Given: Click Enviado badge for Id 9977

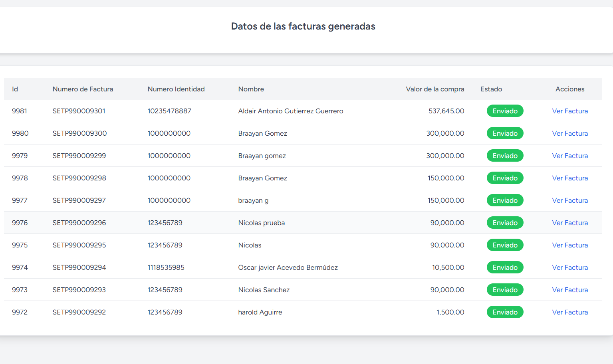Looking at the screenshot, I should coord(505,200).
